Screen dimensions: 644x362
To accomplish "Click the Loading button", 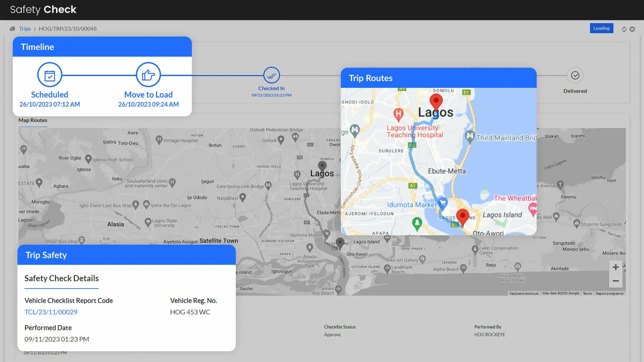I will click(x=601, y=28).
